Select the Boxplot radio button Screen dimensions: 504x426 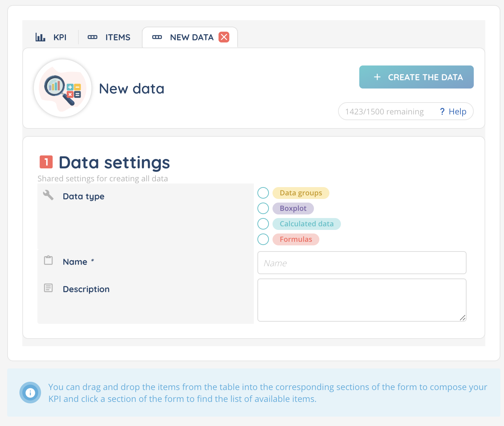(263, 208)
